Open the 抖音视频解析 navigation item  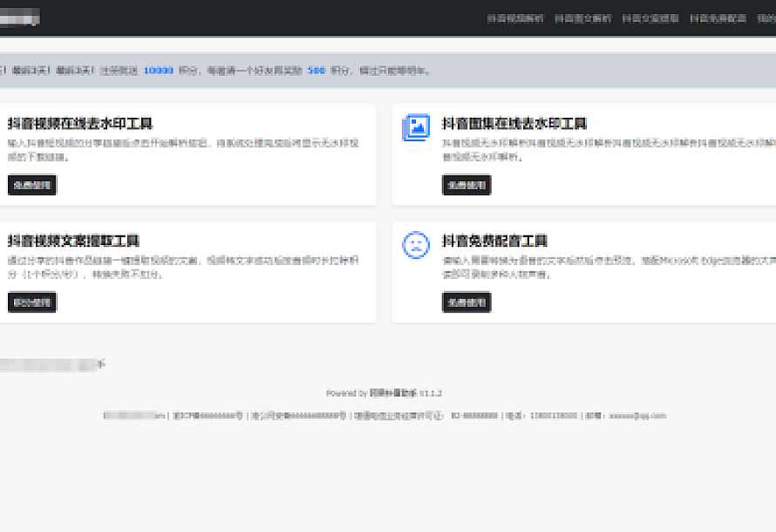(x=515, y=18)
